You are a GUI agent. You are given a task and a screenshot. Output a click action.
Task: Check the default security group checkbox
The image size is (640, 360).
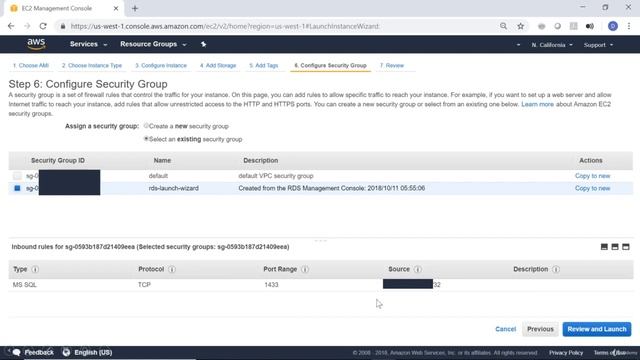(17, 176)
